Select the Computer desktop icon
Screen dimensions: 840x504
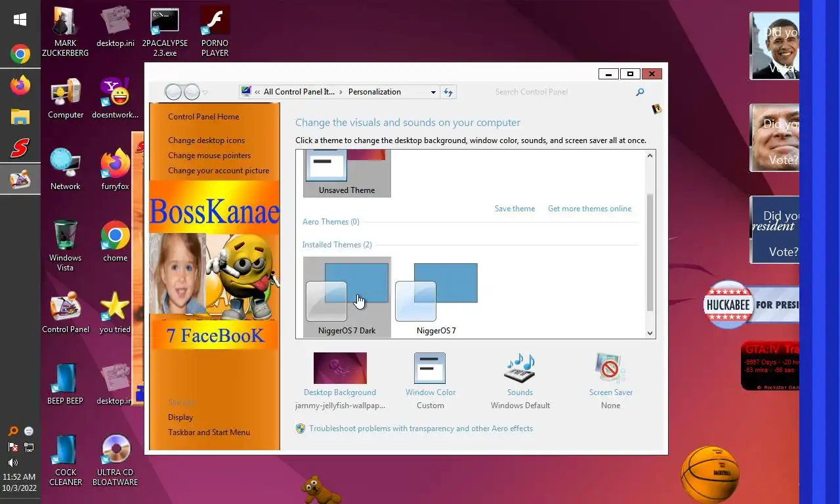point(66,98)
